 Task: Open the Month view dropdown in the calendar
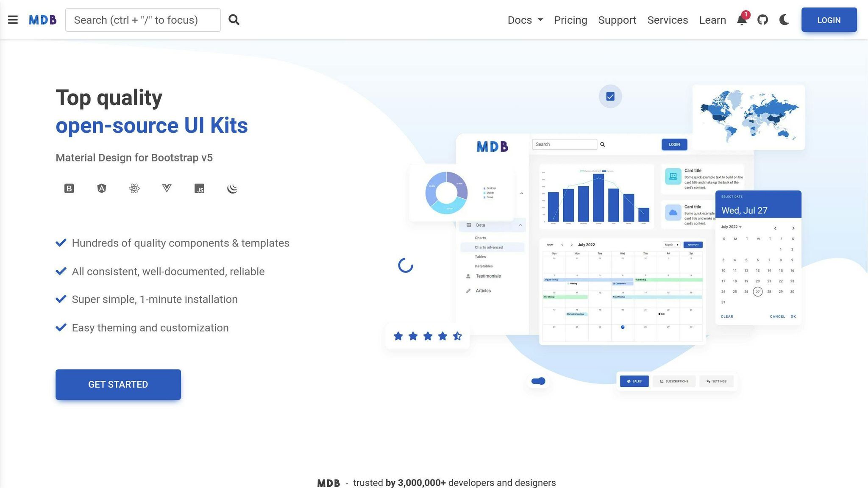coord(671,244)
